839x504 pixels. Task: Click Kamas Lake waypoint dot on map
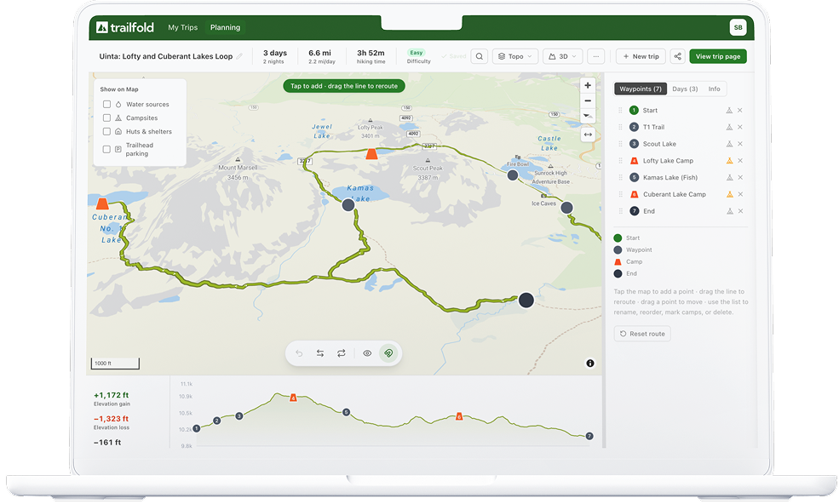click(x=348, y=205)
